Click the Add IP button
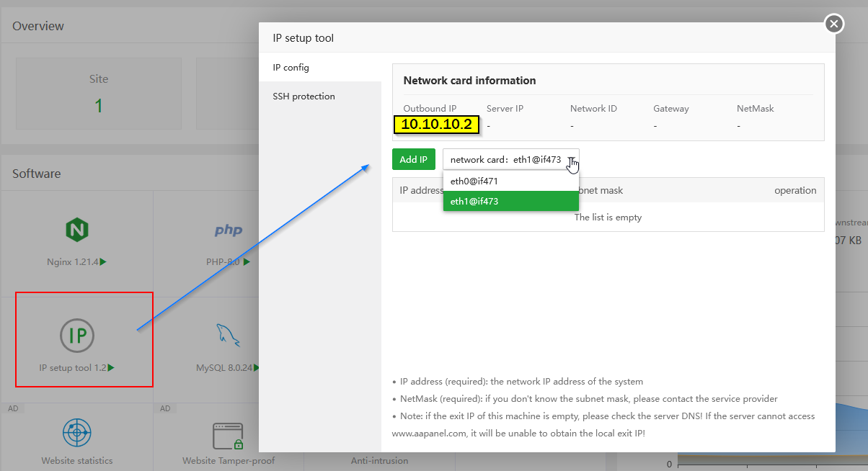The image size is (868, 471). pyautogui.click(x=414, y=159)
